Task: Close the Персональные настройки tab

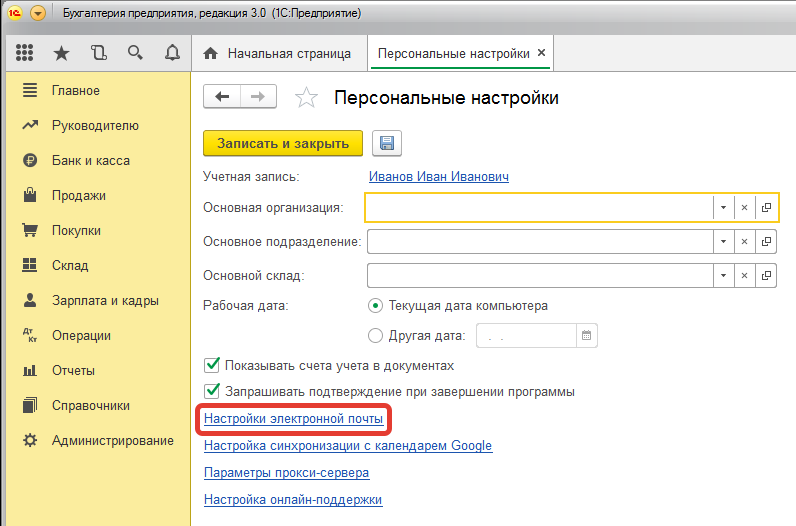Action: point(542,52)
